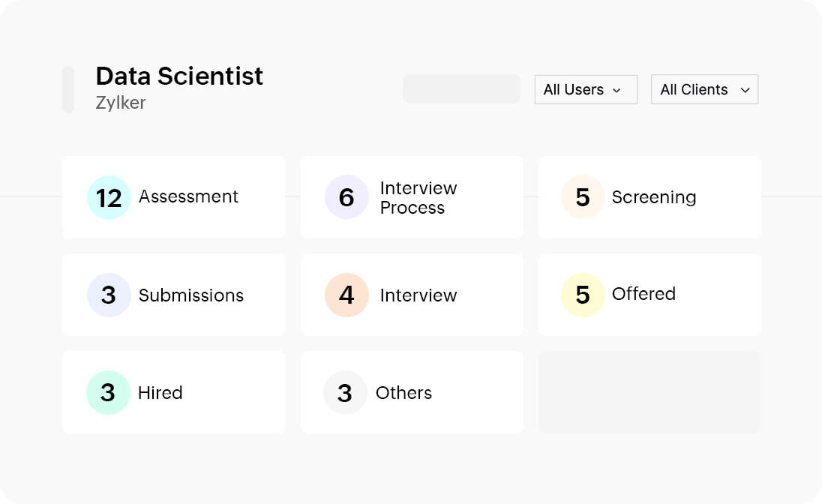Open the All Clients dropdown
Image resolution: width=822 pixels, height=504 pixels.
(x=694, y=89)
